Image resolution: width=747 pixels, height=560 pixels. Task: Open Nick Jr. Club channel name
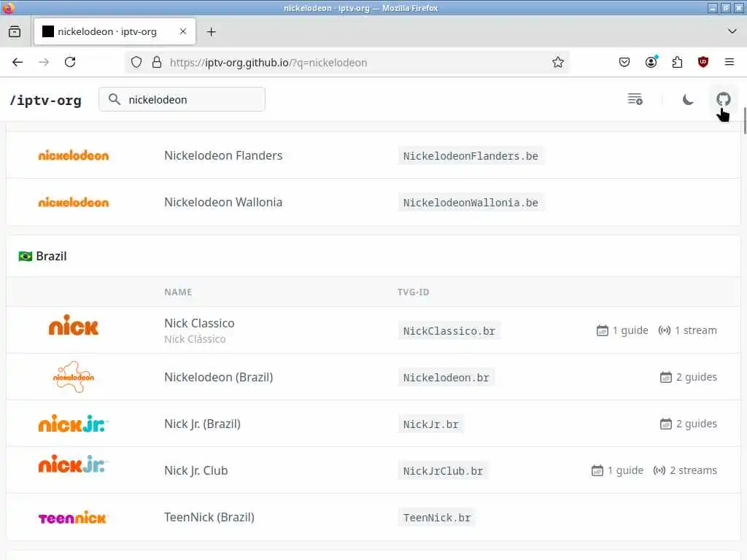[x=196, y=470]
